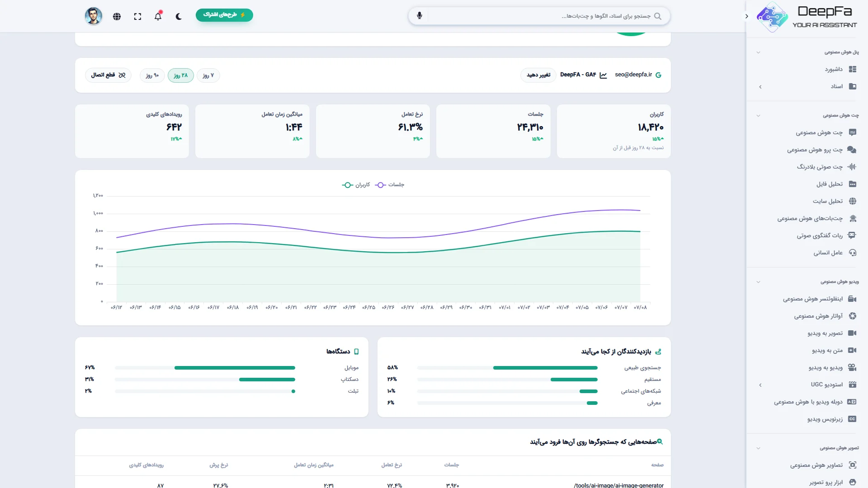Select the ۲۸ روز period filter
The width and height of the screenshot is (868, 488).
(181, 75)
